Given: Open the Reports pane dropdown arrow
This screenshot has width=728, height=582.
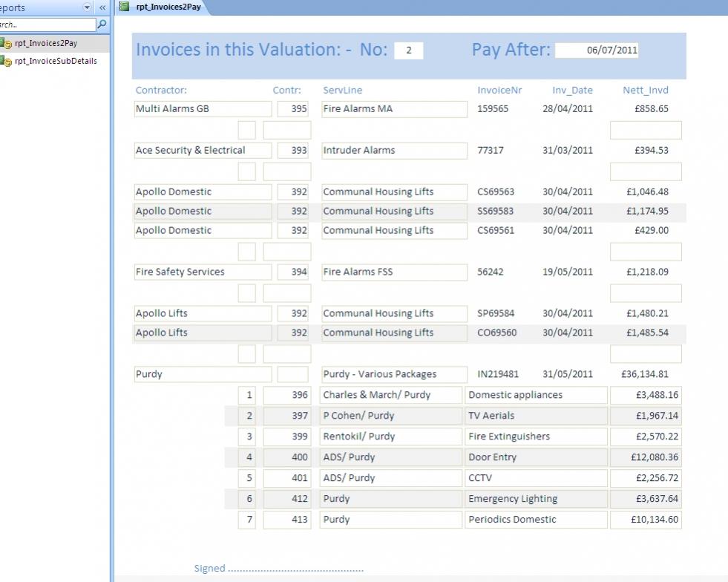Looking at the screenshot, I should click(x=87, y=7).
